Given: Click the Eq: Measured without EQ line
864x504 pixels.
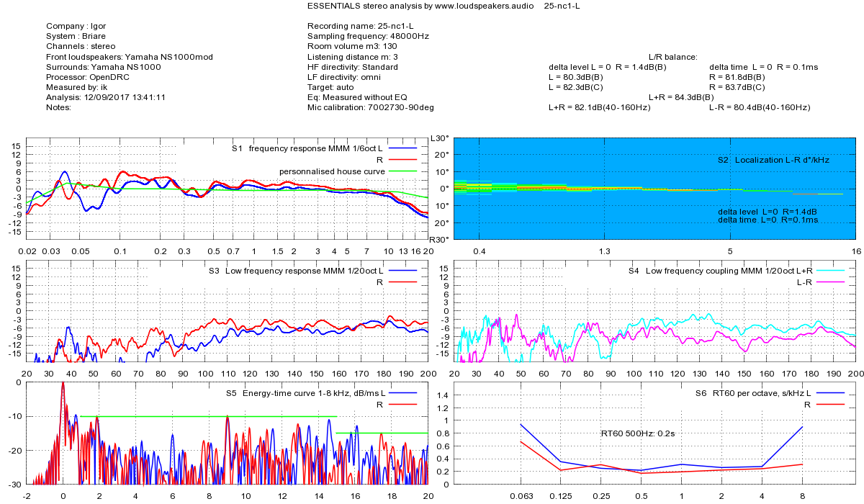Looking at the screenshot, I should pos(357,97).
